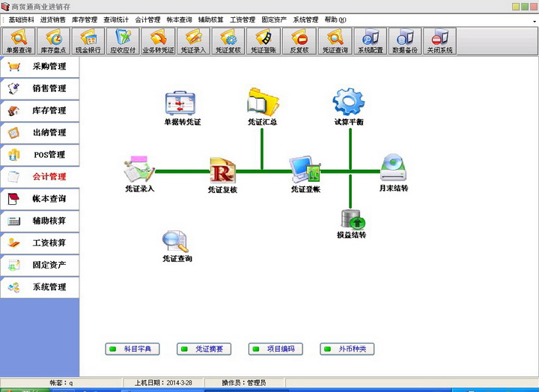Screen dimensions: 539x392
Task: Select 工资核算 in the sidebar
Action: 40,243
